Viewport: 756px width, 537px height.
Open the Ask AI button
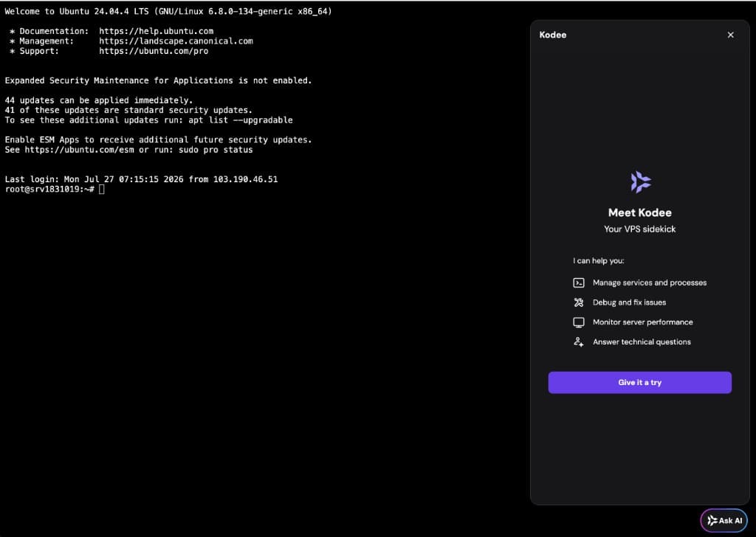pos(724,521)
